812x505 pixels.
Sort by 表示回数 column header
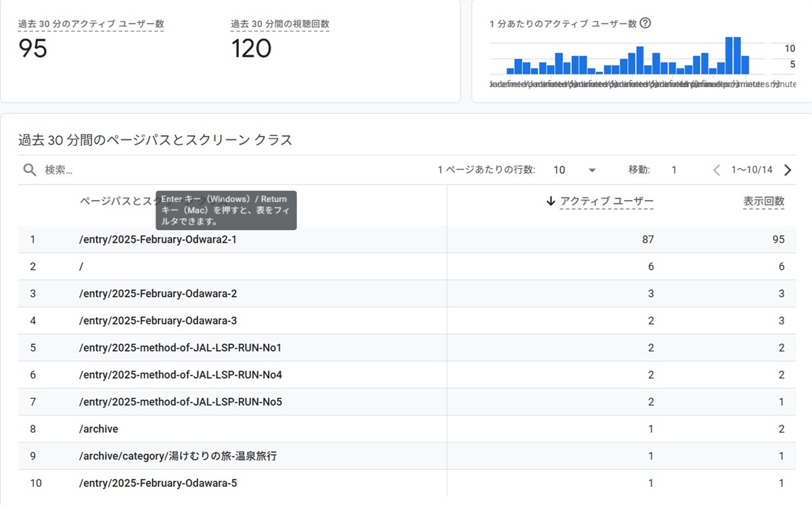tap(764, 201)
